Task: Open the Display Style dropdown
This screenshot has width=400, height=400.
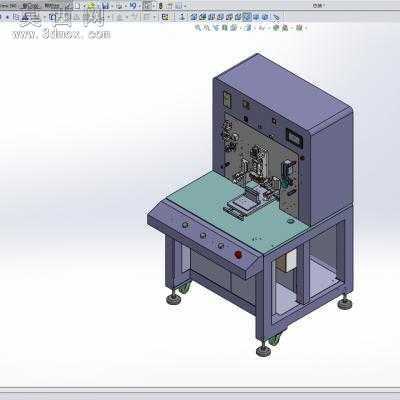Action: (248, 28)
